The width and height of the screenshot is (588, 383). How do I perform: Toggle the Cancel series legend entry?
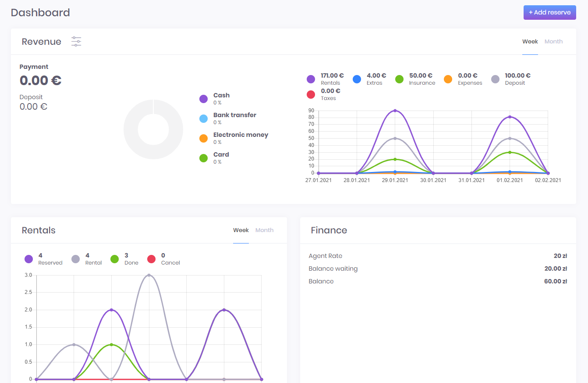pyautogui.click(x=163, y=259)
